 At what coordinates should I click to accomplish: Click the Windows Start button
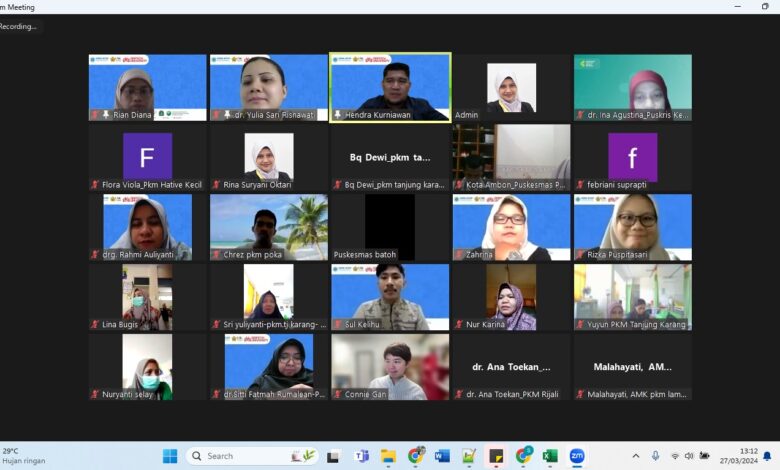pos(170,456)
